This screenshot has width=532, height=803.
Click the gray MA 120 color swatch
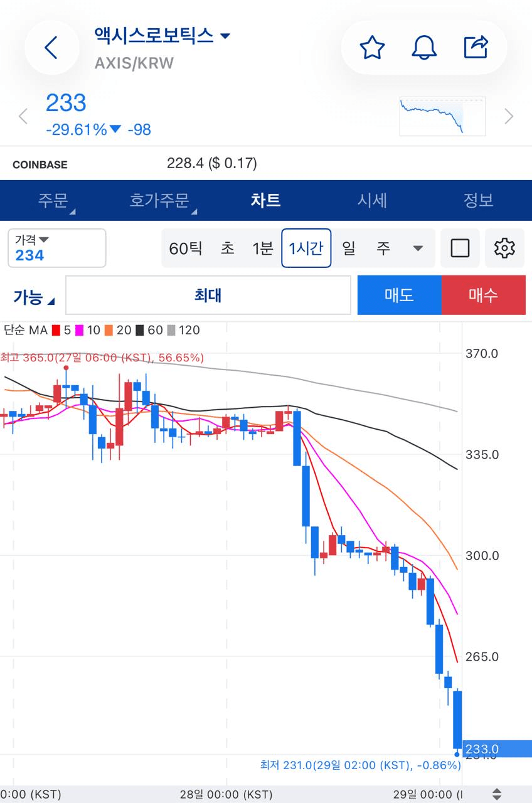coord(171,330)
